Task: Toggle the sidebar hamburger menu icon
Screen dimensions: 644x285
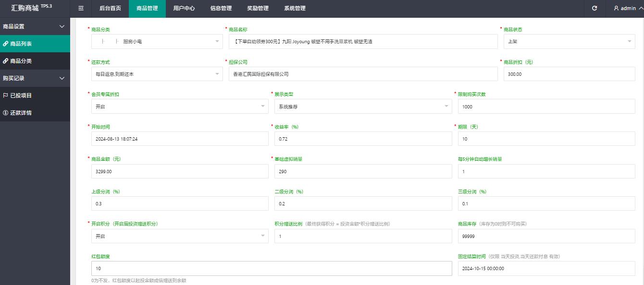Action: click(x=81, y=8)
